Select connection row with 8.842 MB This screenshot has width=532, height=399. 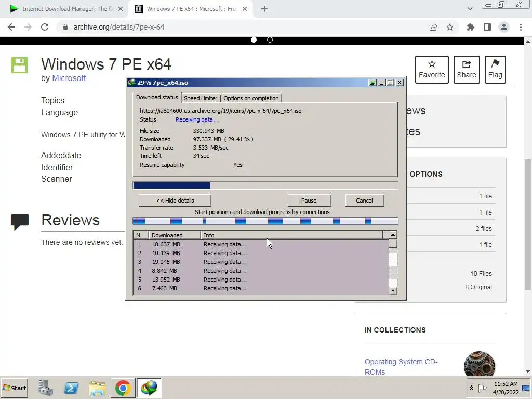coord(261,271)
